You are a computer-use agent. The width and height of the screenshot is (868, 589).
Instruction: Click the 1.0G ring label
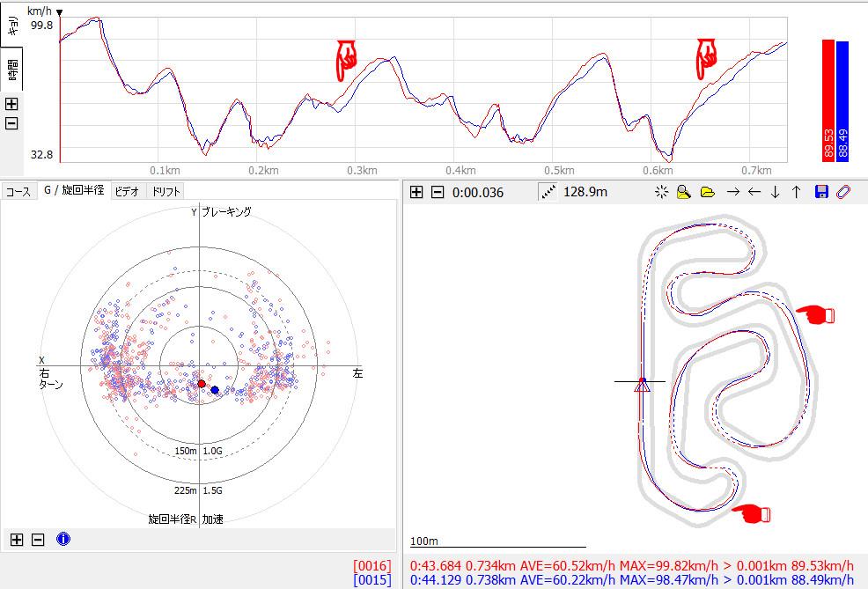212,451
